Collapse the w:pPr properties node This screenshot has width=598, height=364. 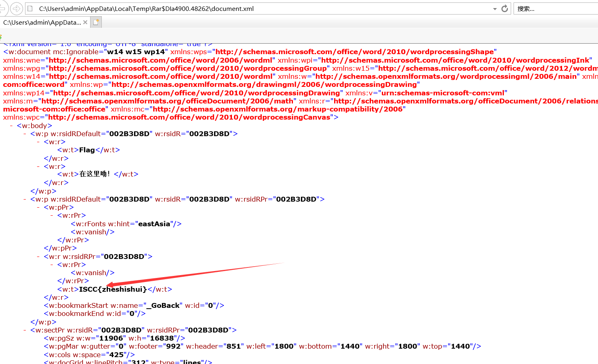(38, 207)
